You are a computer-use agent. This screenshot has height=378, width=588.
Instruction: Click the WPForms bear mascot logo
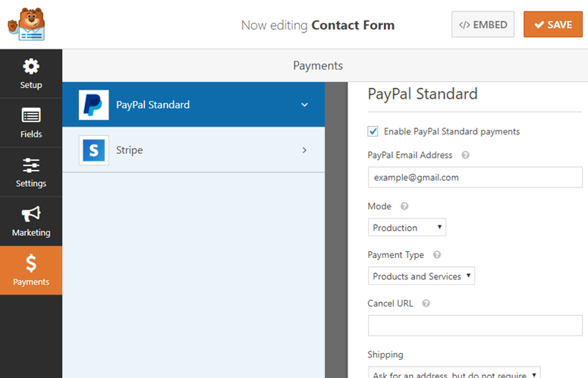[x=27, y=24]
